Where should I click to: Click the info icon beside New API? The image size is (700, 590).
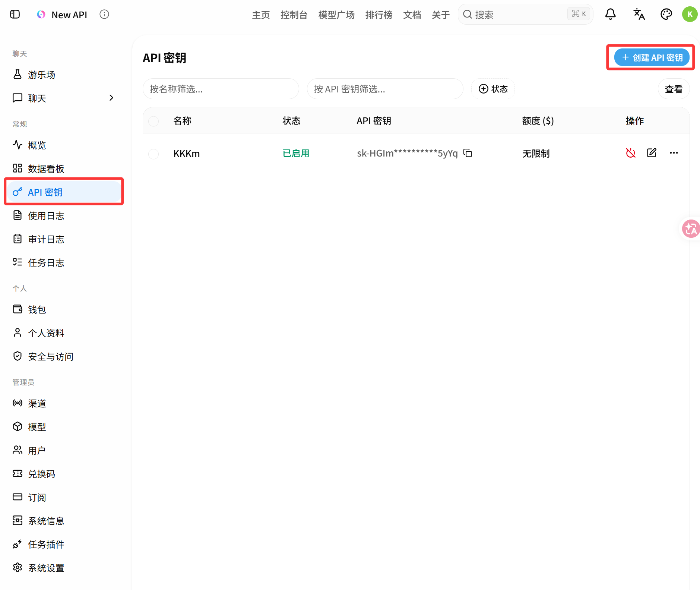(104, 15)
